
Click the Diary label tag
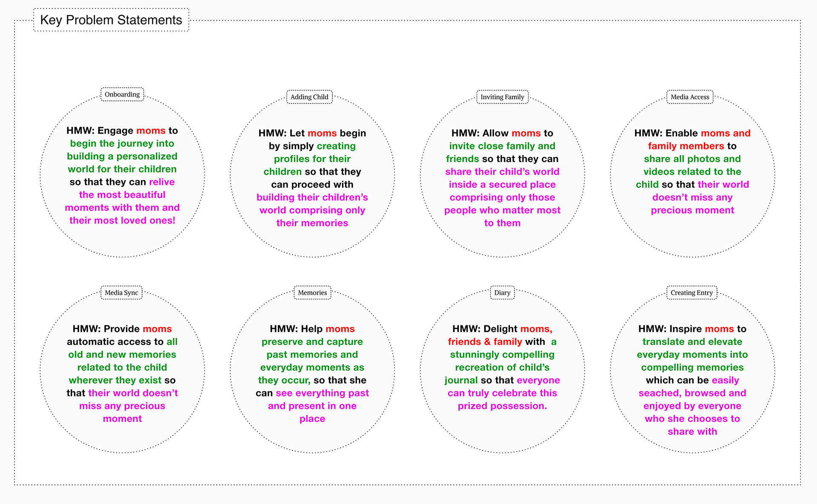tap(502, 293)
